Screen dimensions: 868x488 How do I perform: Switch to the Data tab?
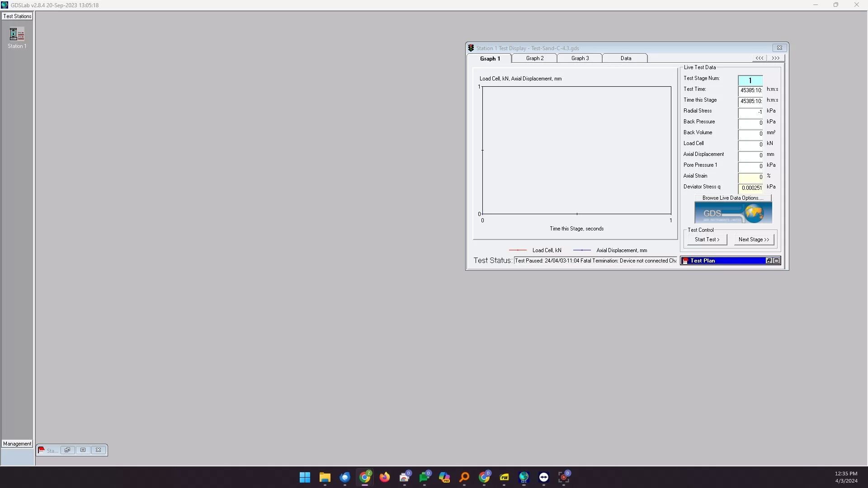point(625,58)
